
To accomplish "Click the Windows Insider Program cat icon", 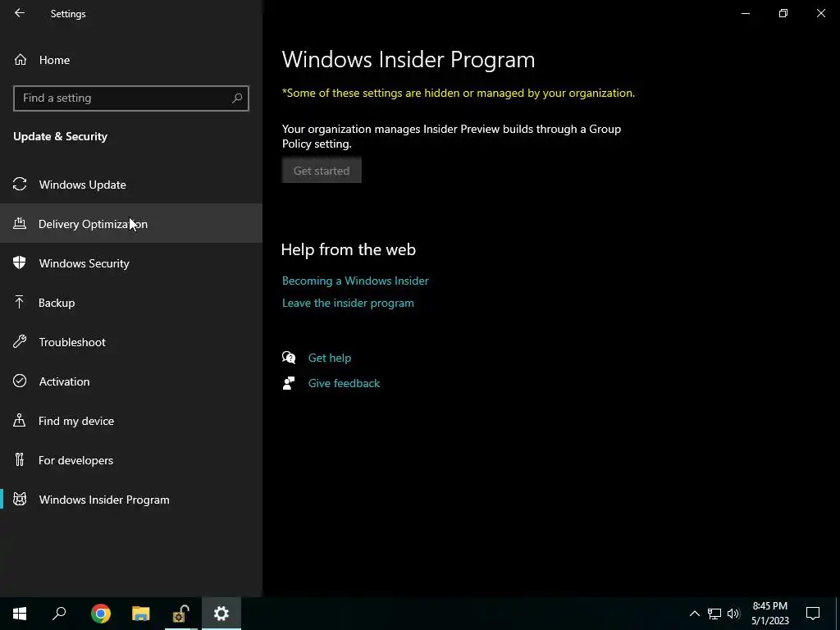I will pyautogui.click(x=20, y=500).
